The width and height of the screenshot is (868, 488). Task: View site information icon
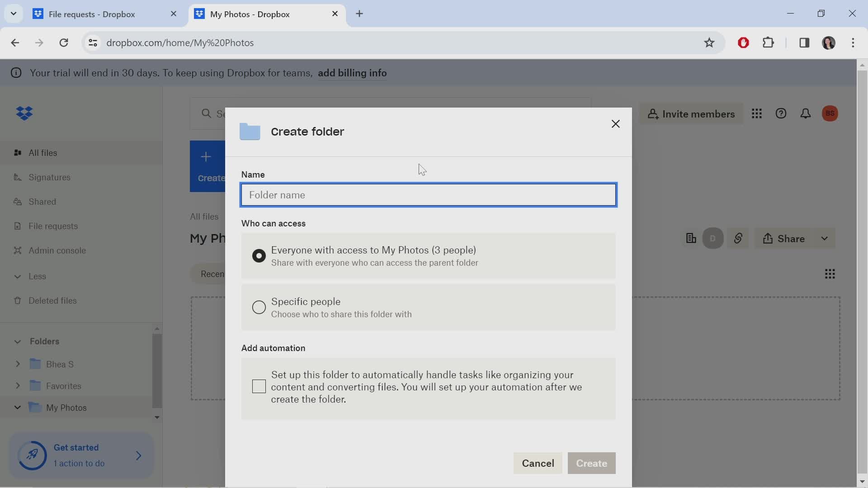[x=93, y=43]
